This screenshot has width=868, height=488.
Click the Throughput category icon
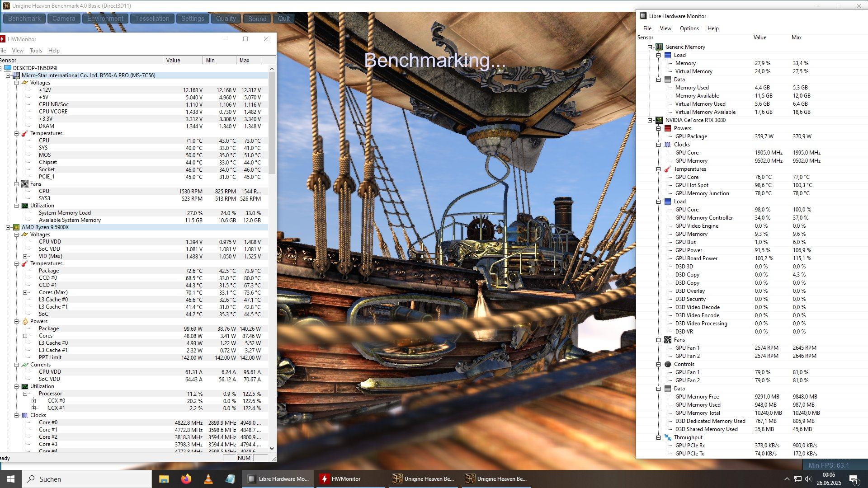[x=668, y=437]
